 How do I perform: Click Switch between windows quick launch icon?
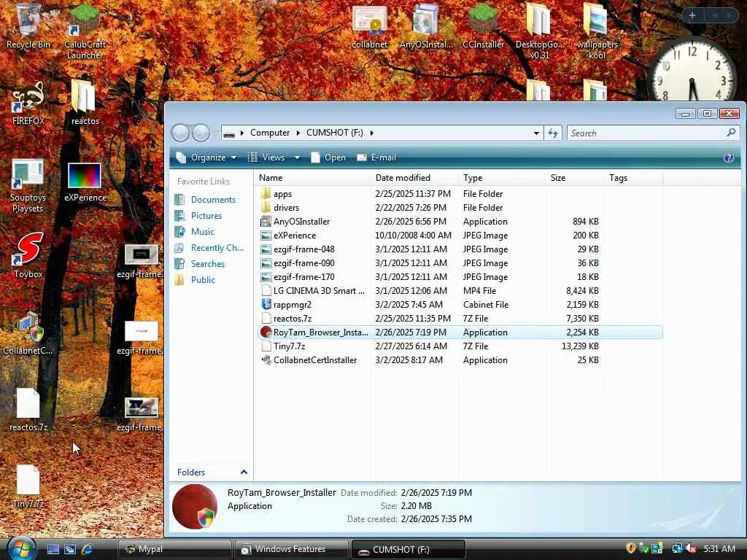tap(70, 550)
